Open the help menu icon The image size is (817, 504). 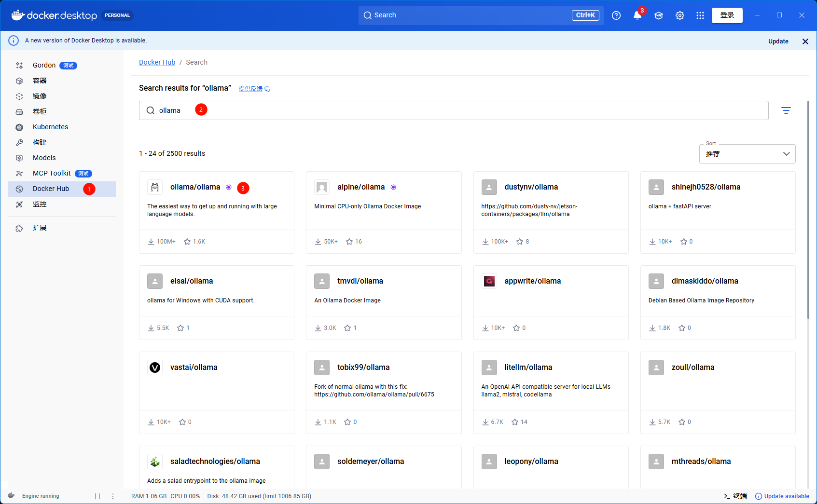pyautogui.click(x=616, y=15)
